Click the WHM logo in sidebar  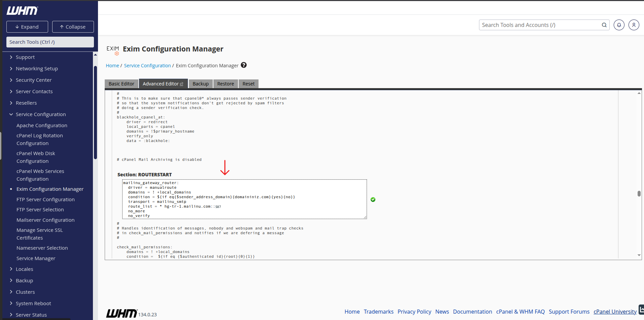[x=22, y=11]
